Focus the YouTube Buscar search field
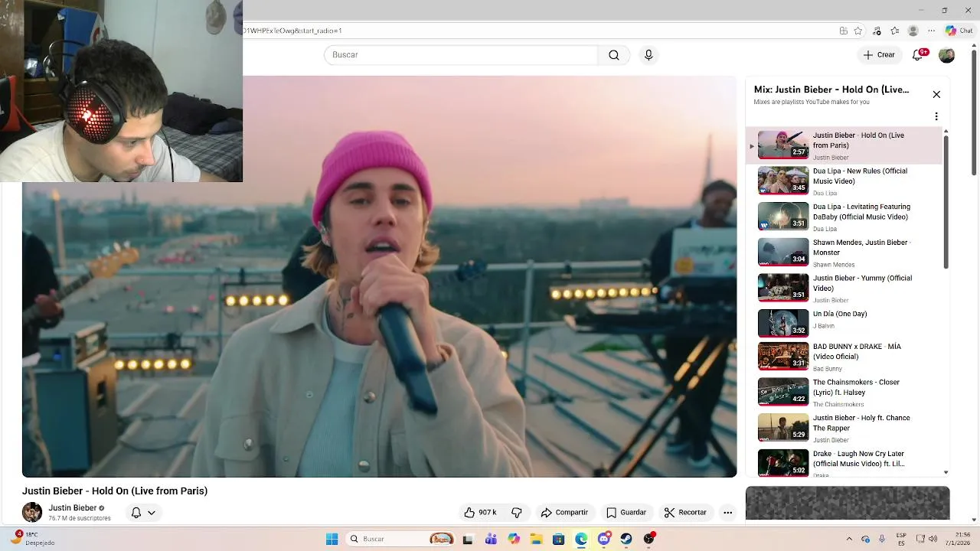Image resolution: width=980 pixels, height=551 pixels. point(461,55)
